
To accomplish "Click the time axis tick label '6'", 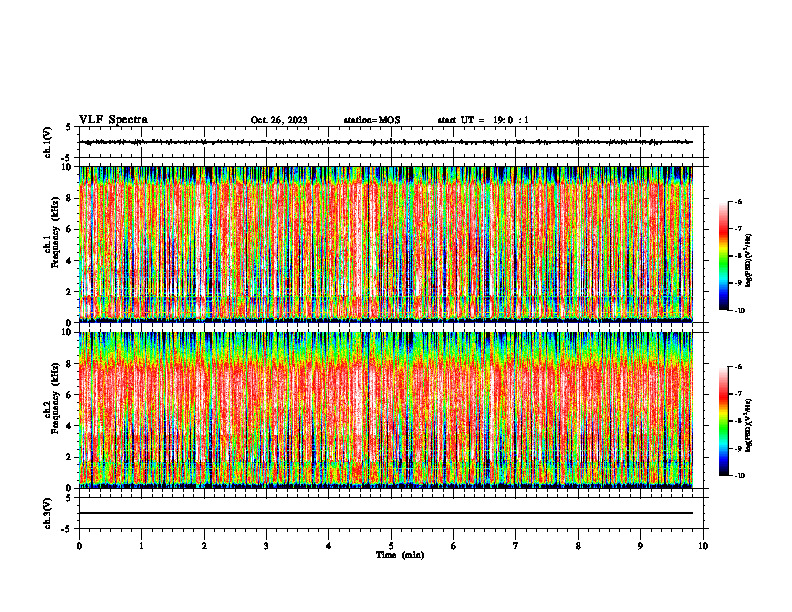I will (x=454, y=546).
